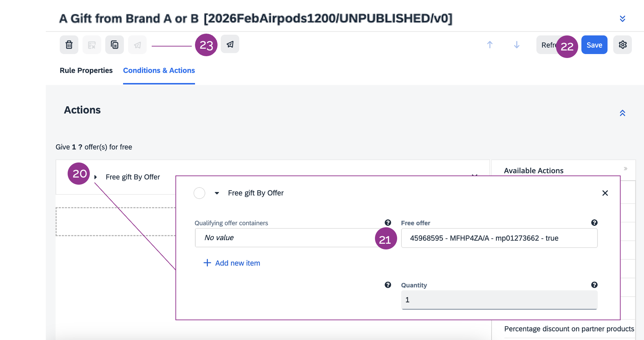Click the move down arrow icon
The image size is (644, 340).
click(x=517, y=45)
